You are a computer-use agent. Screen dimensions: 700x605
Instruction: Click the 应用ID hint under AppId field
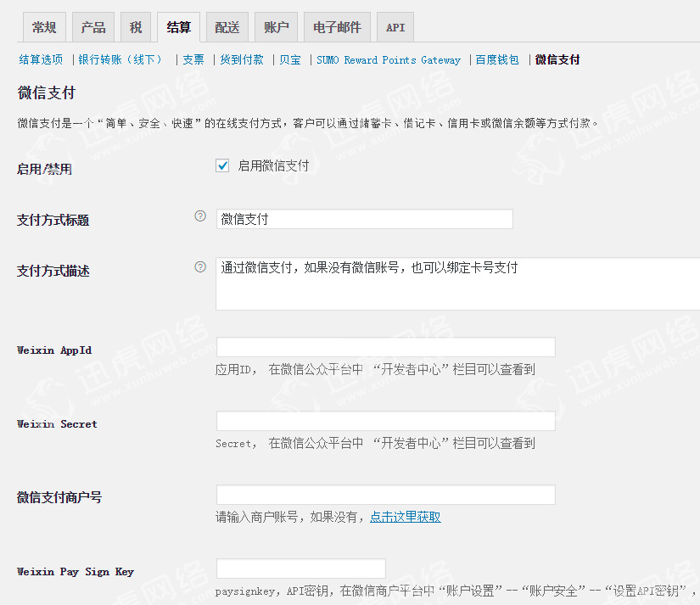[375, 369]
